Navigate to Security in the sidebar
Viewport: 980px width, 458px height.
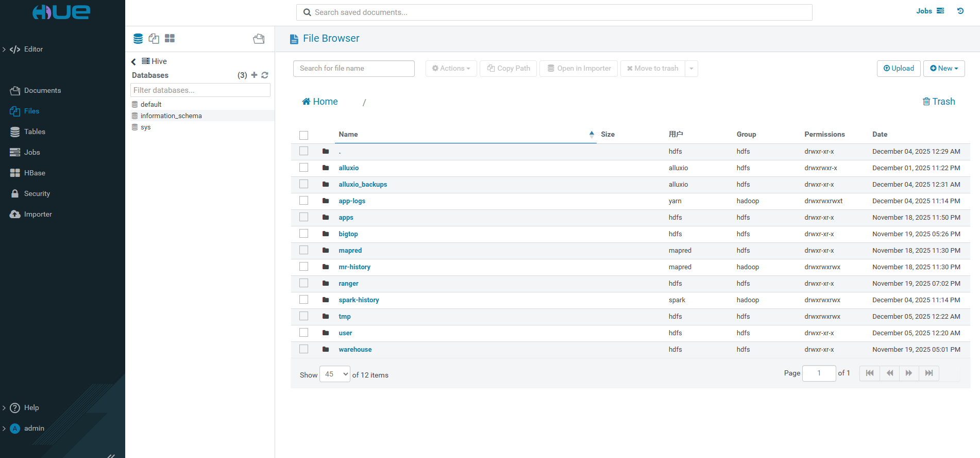click(x=37, y=193)
